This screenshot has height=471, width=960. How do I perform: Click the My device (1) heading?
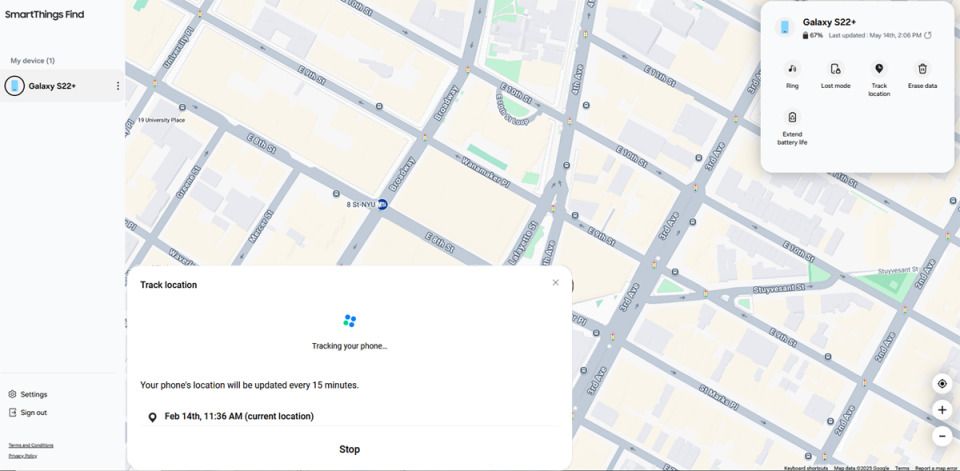(32, 61)
